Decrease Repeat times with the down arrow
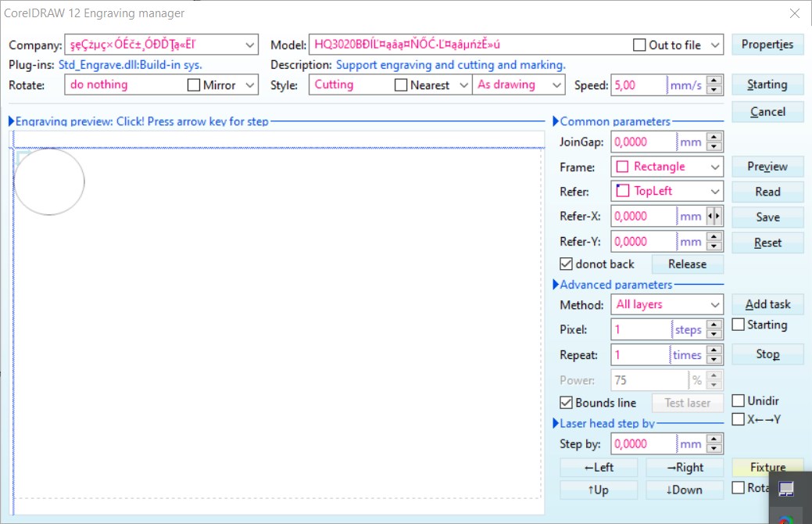Image resolution: width=812 pixels, height=524 pixels. point(714,360)
